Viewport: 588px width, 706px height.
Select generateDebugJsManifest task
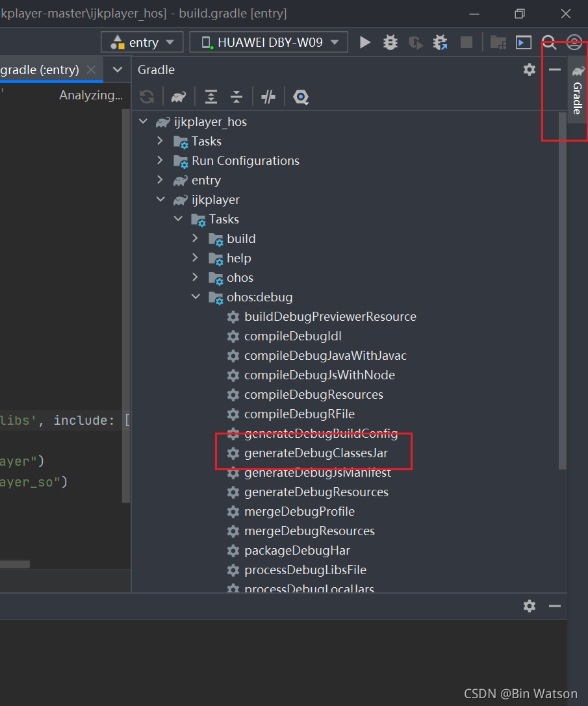318,472
